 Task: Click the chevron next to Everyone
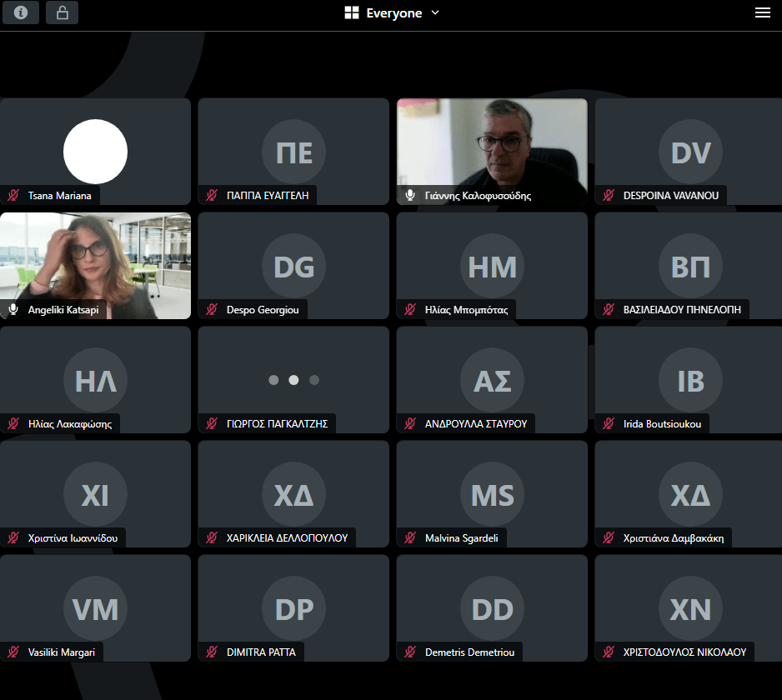tap(434, 13)
